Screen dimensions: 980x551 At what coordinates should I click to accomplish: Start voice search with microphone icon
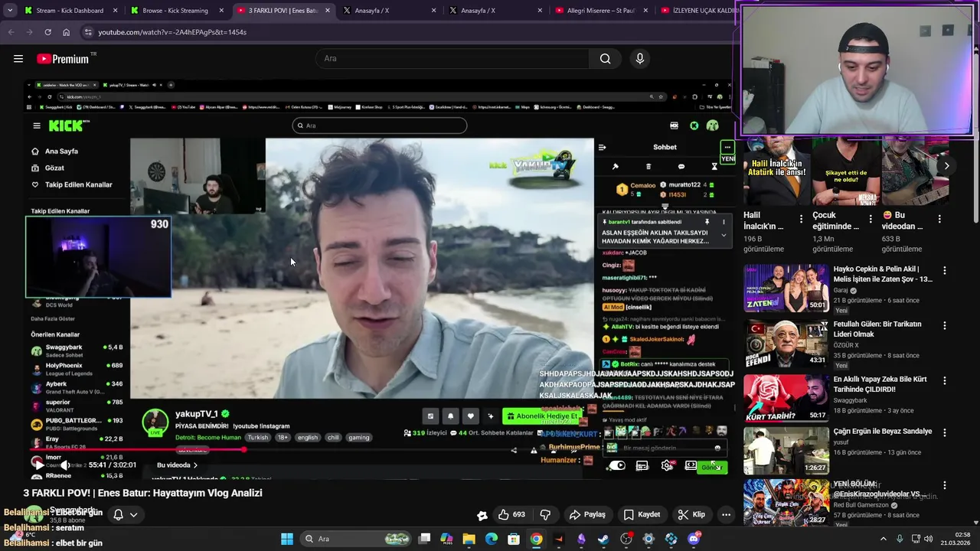(640, 58)
